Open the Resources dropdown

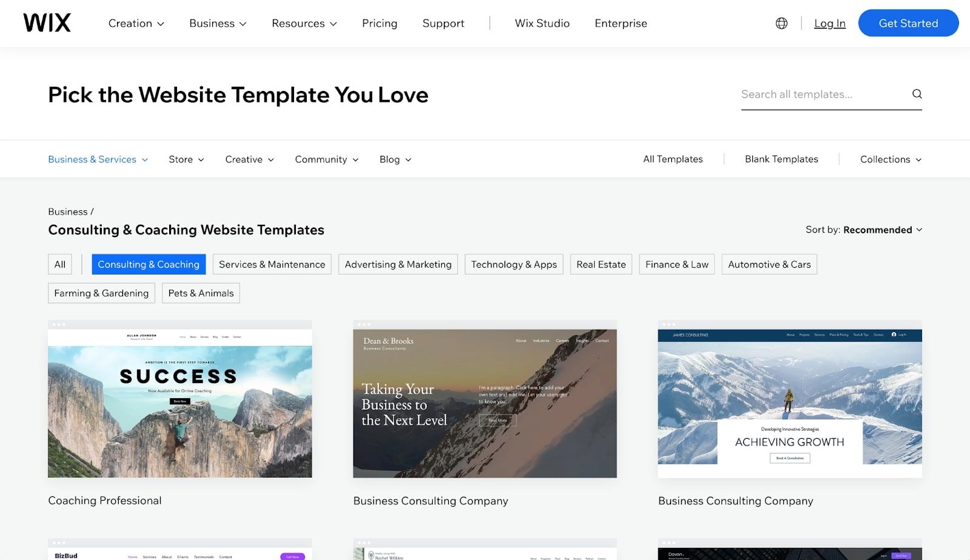(x=304, y=23)
